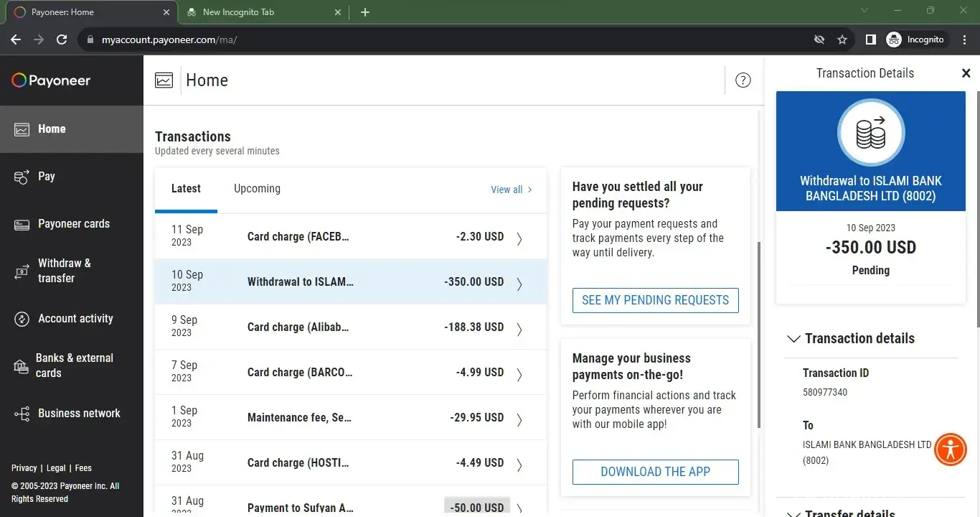
Task: Open Account activity sidebar icon
Action: point(22,319)
